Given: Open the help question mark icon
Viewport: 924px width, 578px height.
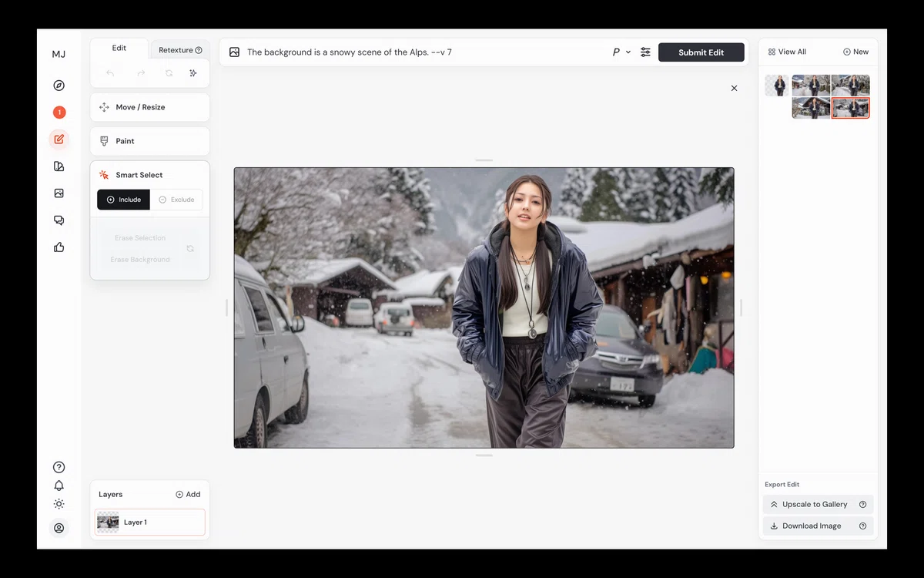Looking at the screenshot, I should [x=59, y=467].
